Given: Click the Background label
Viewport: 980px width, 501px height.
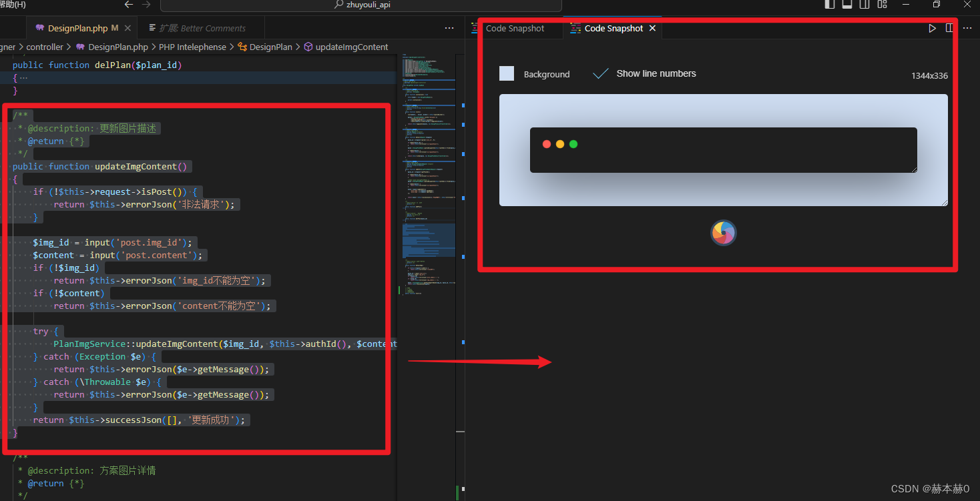Looking at the screenshot, I should pos(547,74).
